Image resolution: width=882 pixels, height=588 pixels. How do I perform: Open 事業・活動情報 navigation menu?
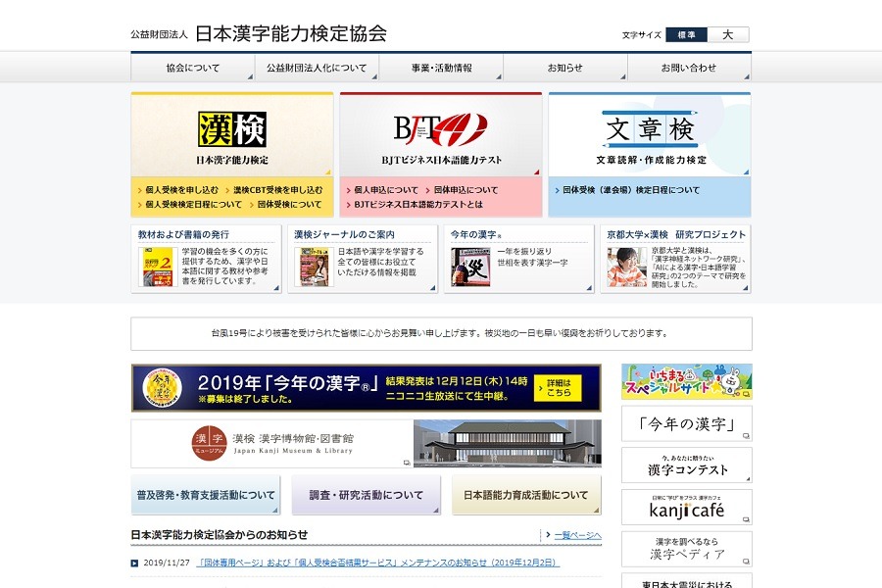[x=441, y=69]
